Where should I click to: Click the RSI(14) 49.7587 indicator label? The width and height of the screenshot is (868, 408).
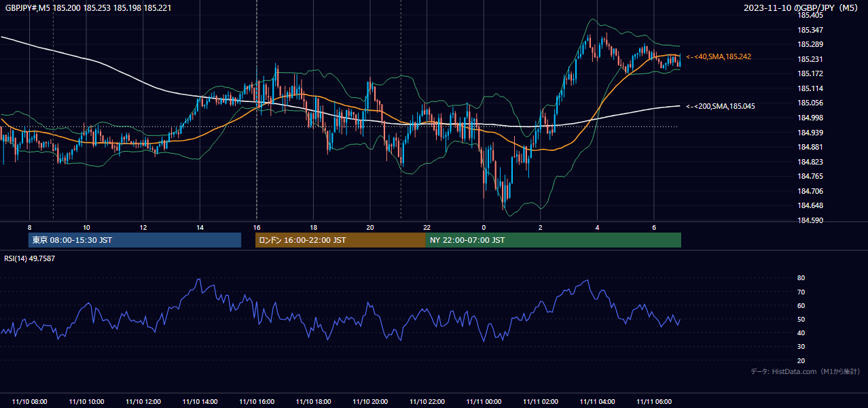[x=30, y=258]
